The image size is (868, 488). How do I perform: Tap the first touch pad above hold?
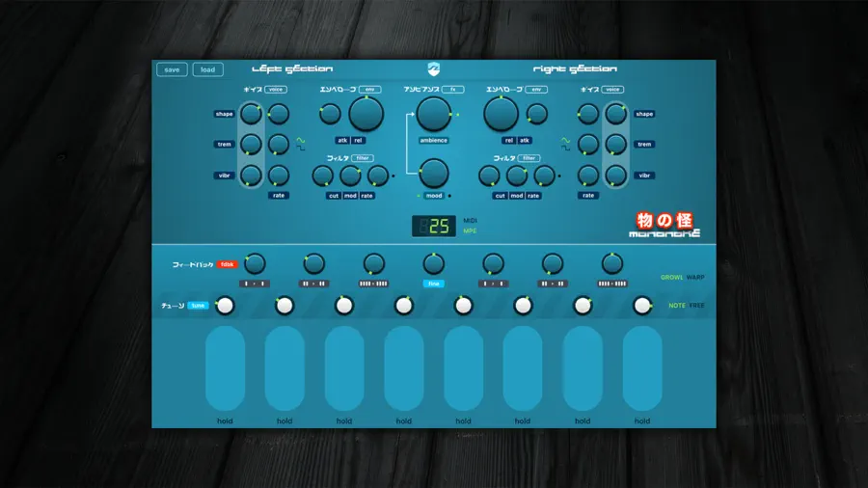[x=225, y=368]
